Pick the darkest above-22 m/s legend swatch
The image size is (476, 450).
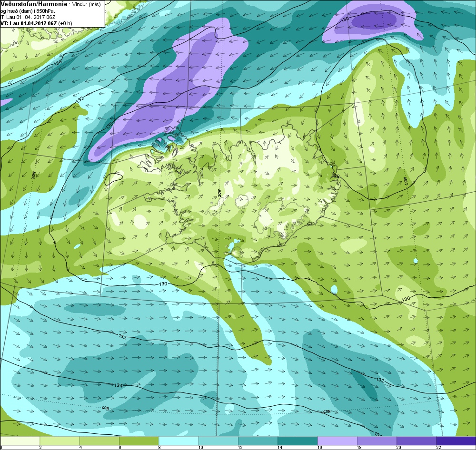click(x=456, y=440)
